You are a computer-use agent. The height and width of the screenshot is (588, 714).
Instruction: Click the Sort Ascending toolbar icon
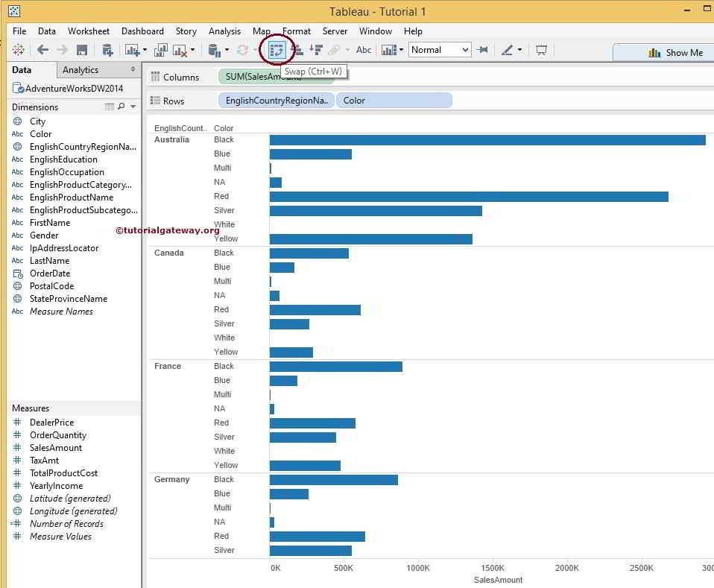[297, 50]
